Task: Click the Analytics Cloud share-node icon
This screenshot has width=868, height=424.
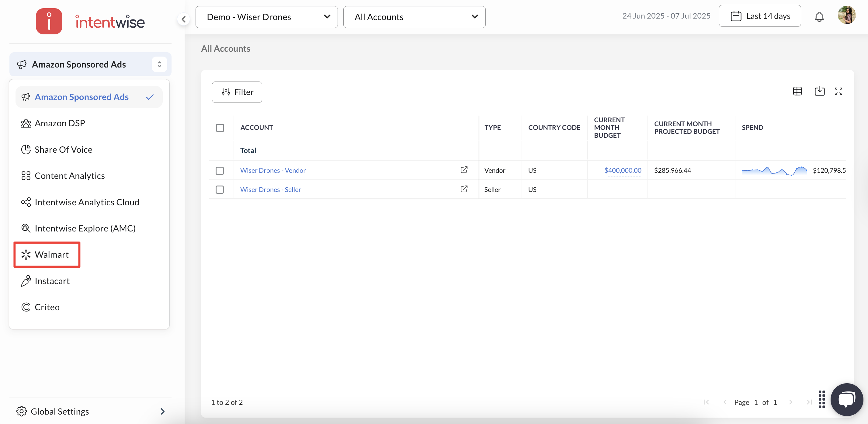Action: click(26, 202)
